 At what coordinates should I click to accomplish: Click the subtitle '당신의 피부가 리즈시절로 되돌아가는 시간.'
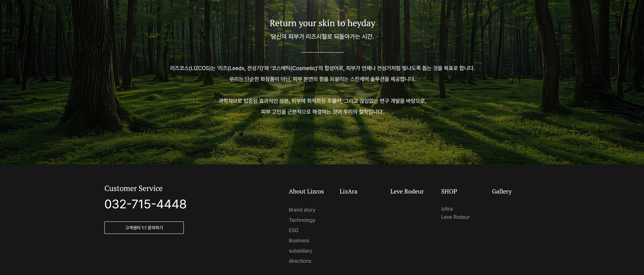click(x=322, y=37)
